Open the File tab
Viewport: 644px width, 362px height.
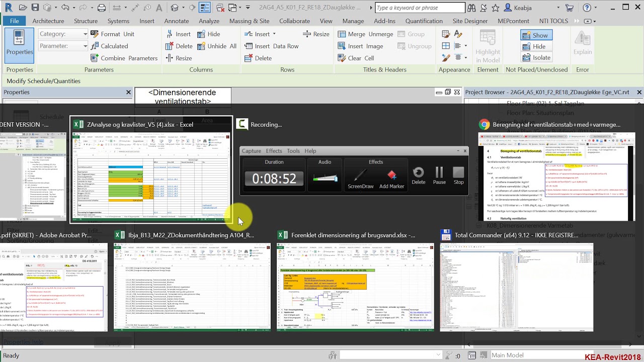coord(15,21)
